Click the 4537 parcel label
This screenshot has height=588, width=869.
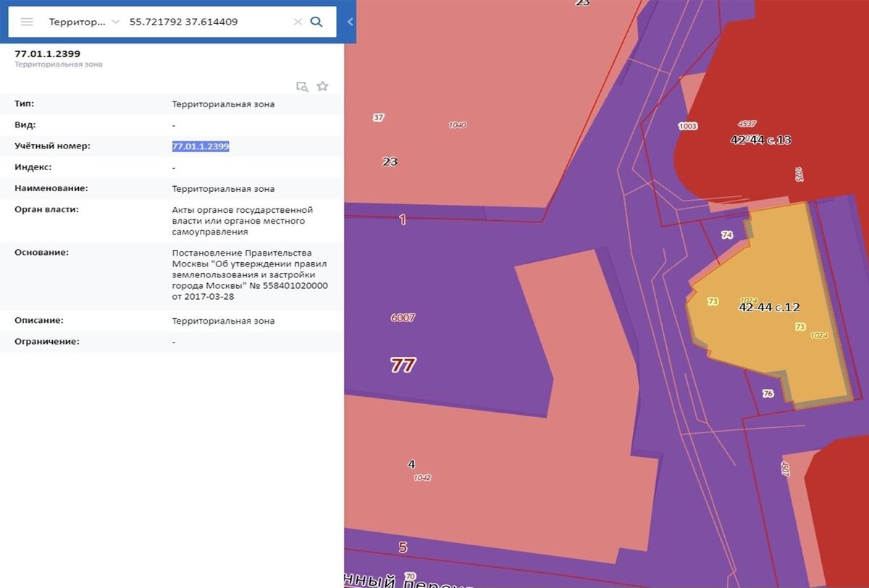pyautogui.click(x=747, y=123)
